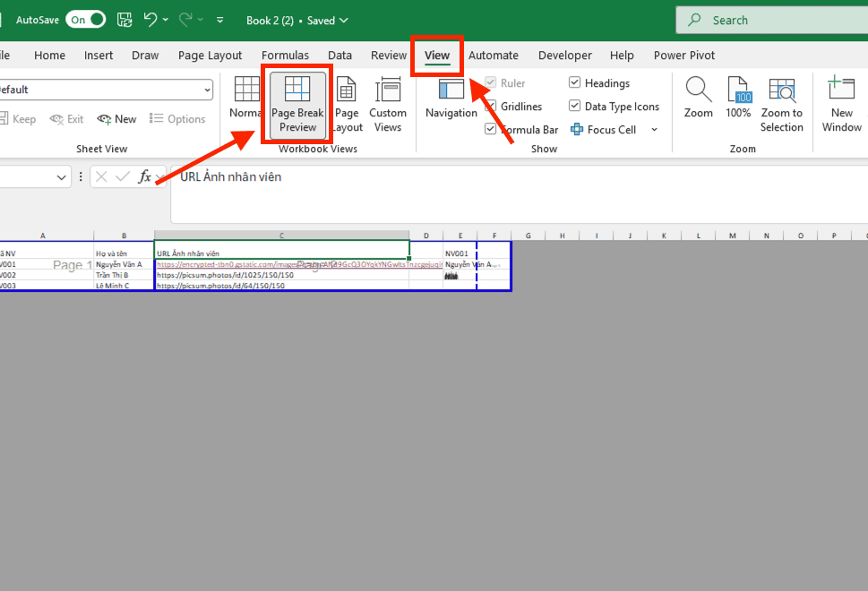Open the Data ribbon tab
868x591 pixels.
coord(339,56)
